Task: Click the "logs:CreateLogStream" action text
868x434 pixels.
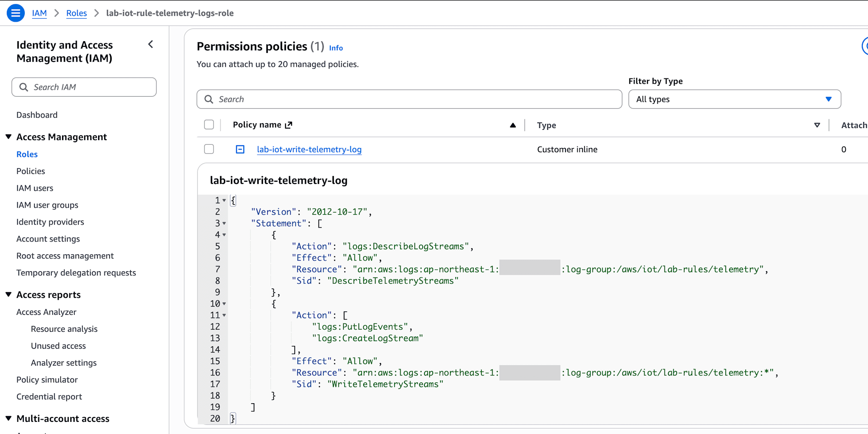Action: point(368,338)
